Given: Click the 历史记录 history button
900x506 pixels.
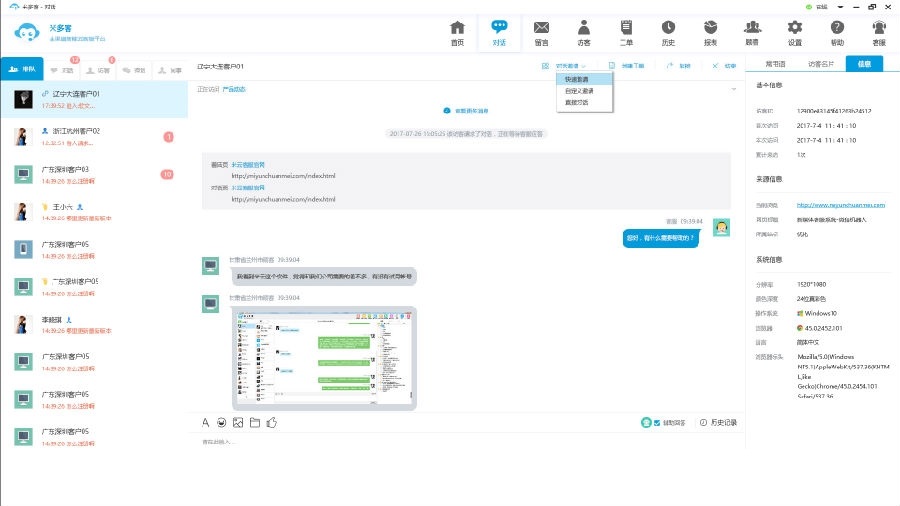Looking at the screenshot, I should 718,423.
